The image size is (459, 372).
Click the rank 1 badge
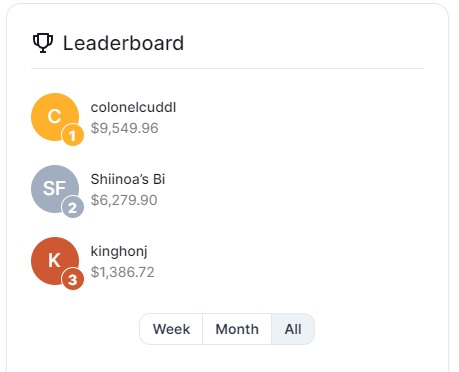[x=73, y=135]
